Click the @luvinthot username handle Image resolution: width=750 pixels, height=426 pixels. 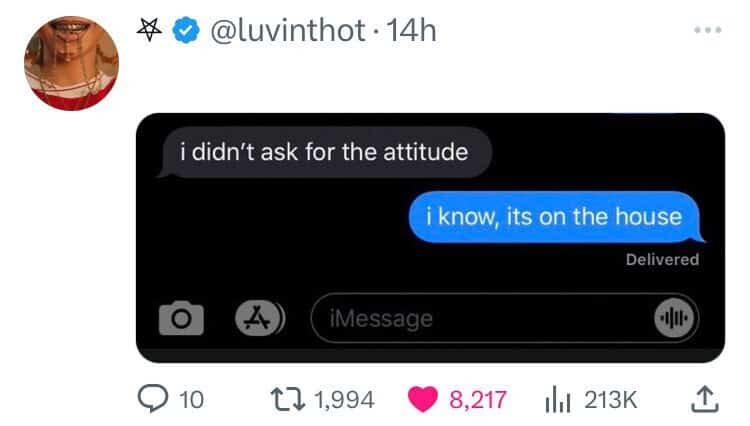287,31
